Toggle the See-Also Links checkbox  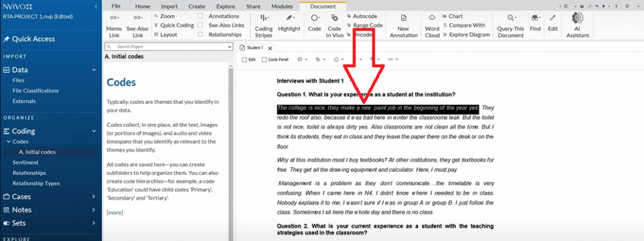(200, 26)
